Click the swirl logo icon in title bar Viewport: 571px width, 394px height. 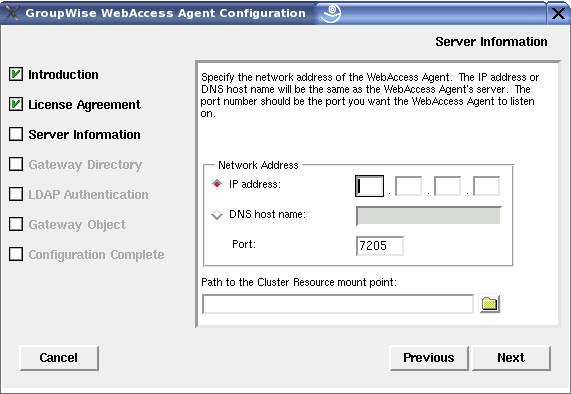pyautogui.click(x=331, y=13)
